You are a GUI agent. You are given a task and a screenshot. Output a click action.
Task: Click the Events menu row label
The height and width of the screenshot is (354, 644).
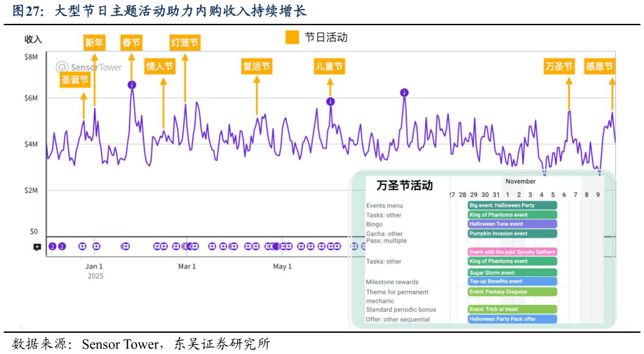[384, 205]
